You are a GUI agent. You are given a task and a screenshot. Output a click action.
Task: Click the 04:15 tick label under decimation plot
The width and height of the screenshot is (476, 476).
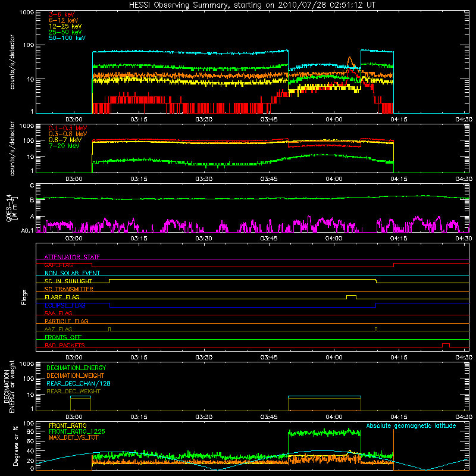399,417
